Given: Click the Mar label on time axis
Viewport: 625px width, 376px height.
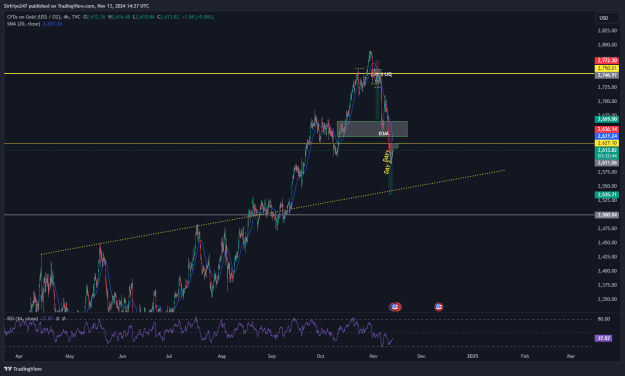Looking at the screenshot, I should pyautogui.click(x=571, y=356).
